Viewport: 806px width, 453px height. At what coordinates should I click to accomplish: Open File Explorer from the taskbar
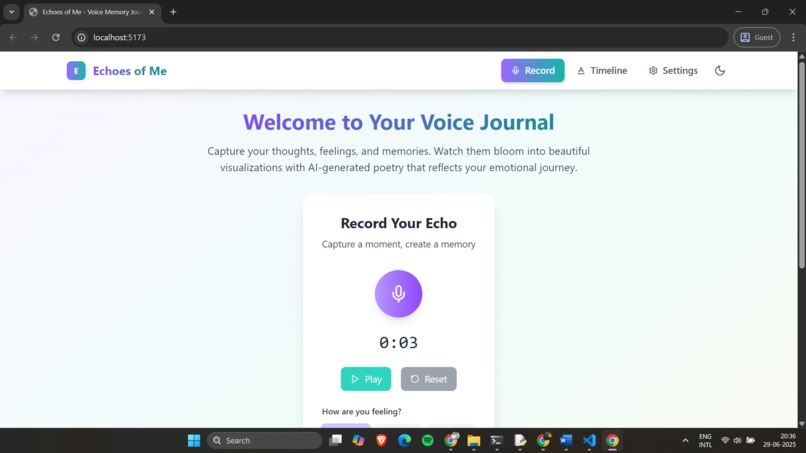[x=474, y=441]
